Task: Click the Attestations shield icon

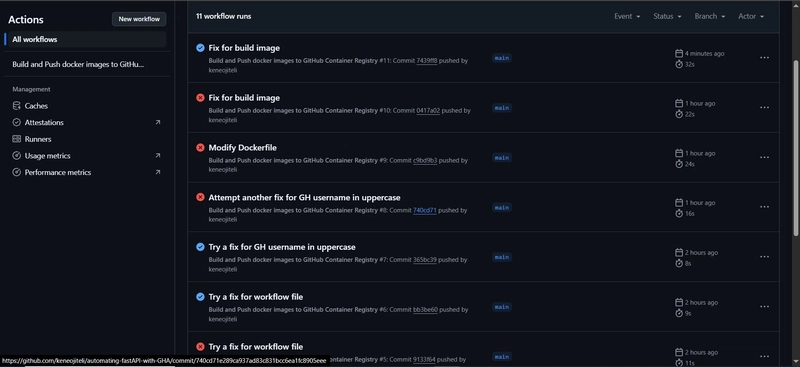Action: [x=16, y=123]
